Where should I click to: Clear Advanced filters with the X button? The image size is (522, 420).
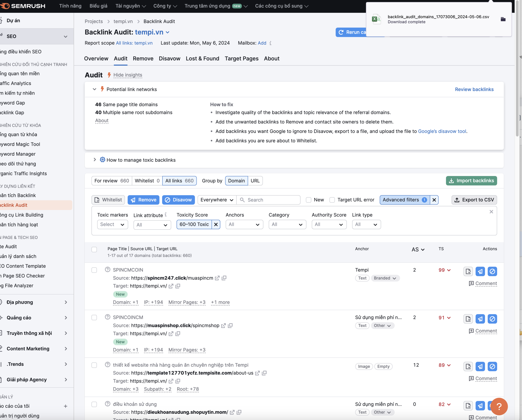click(x=434, y=200)
